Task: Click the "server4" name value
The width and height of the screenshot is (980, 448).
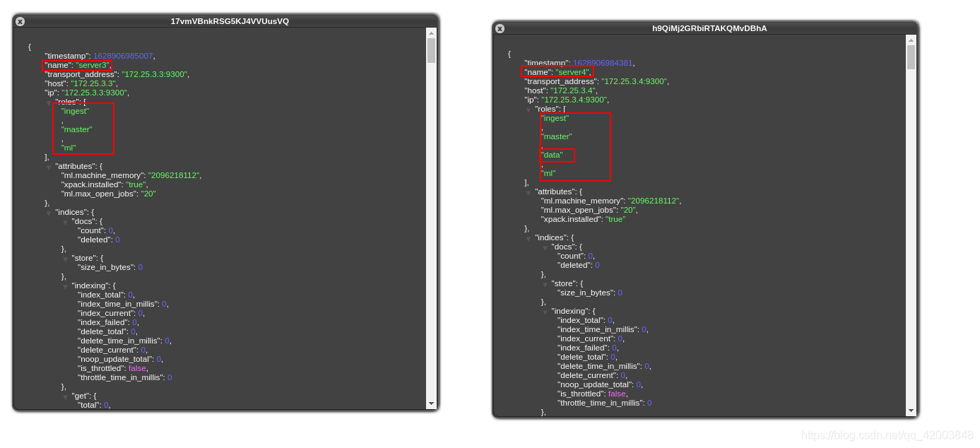Action: click(572, 72)
